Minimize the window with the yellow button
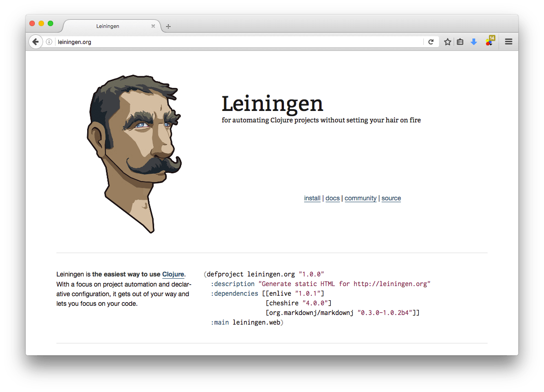 coord(41,23)
